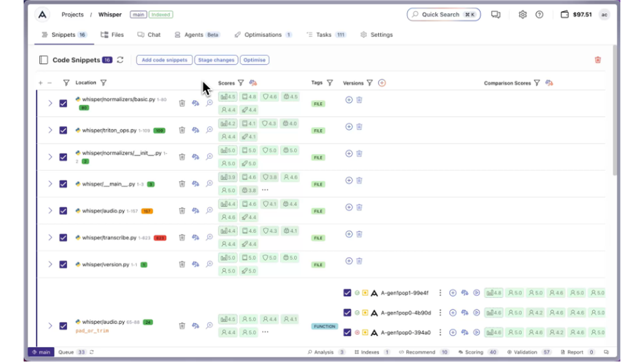
Task: Click the plus icon beside the Location filter
Action: pyautogui.click(x=40, y=83)
